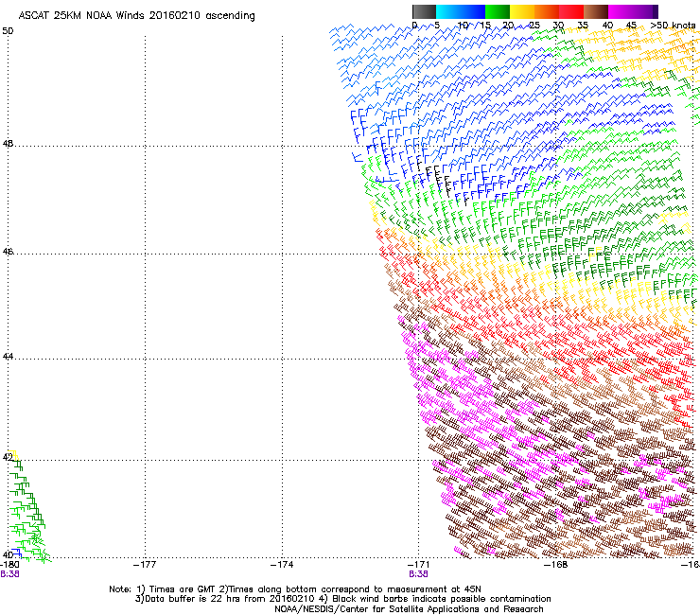The height and width of the screenshot is (615, 700).
Task: Click the '>50 knots' legend label
Action: pyautogui.click(x=673, y=25)
